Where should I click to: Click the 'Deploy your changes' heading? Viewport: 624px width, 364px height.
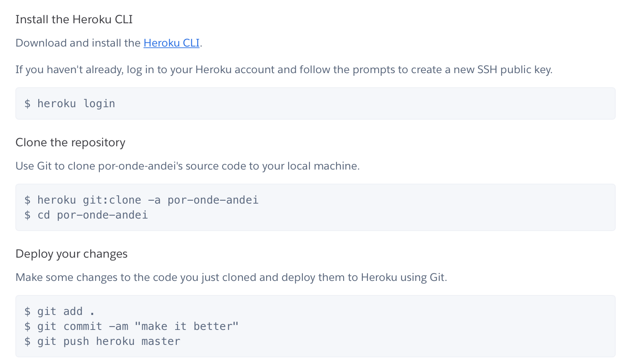[x=72, y=254]
